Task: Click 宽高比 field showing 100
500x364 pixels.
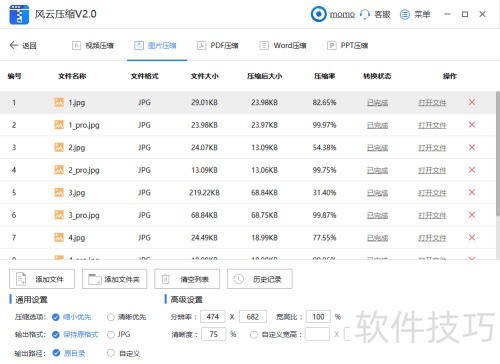Action: (x=318, y=317)
